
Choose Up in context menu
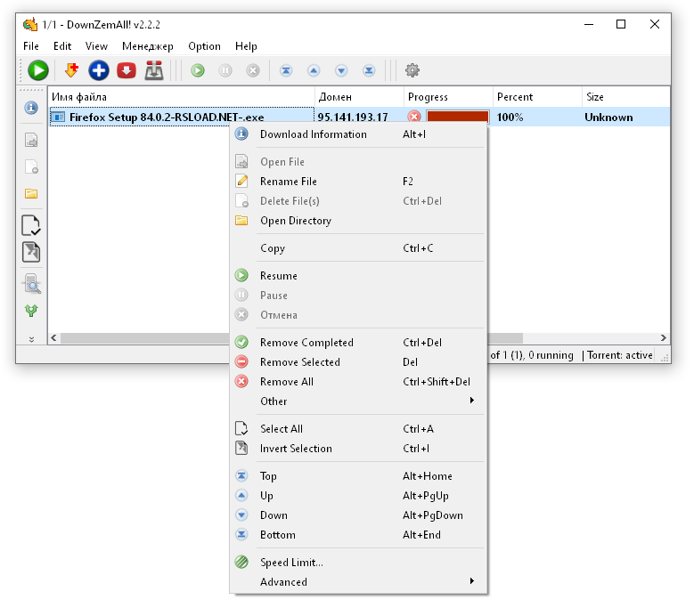[358, 495]
